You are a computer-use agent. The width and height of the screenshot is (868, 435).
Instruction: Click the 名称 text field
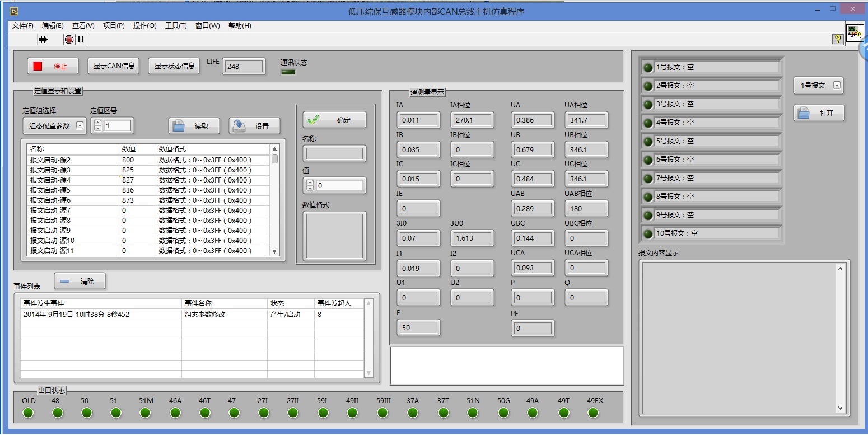(x=334, y=153)
